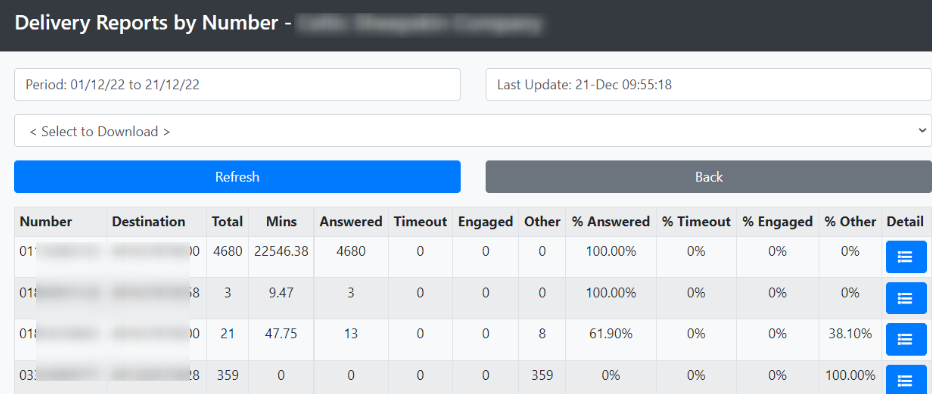Screen dimensions: 932x394
Task: Select the Total column header
Action: pos(228,222)
